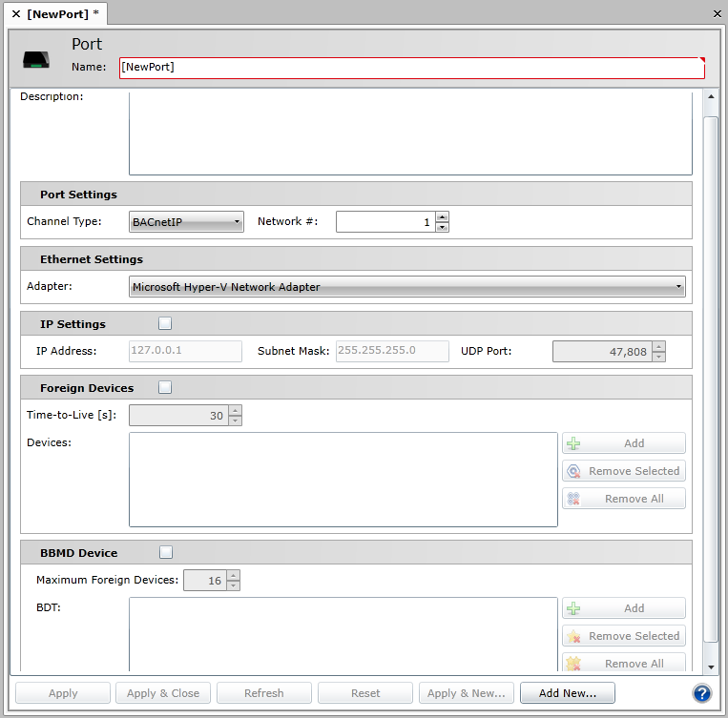Click Add button for Foreign Devices list
The width and height of the screenshot is (728, 718).
coord(624,443)
